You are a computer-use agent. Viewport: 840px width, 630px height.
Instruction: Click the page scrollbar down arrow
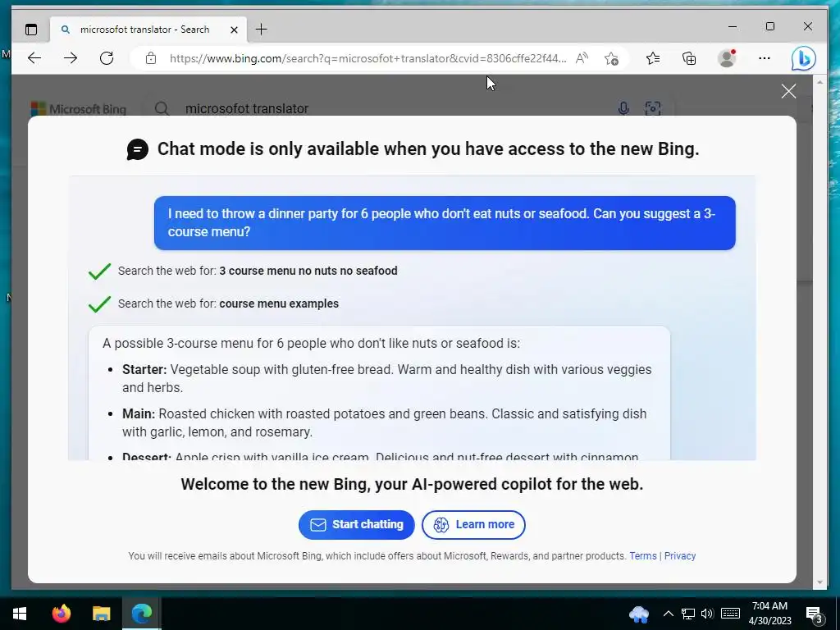pyautogui.click(x=819, y=582)
